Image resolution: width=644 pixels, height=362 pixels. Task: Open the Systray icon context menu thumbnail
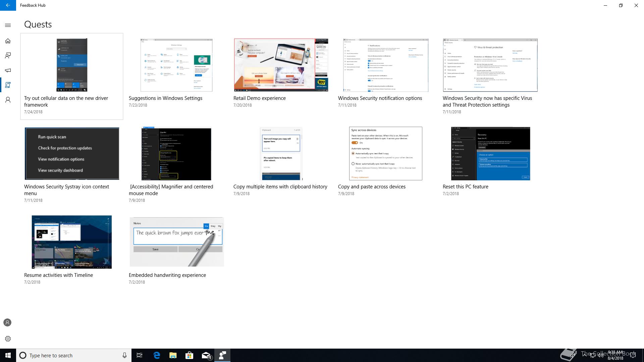72,154
